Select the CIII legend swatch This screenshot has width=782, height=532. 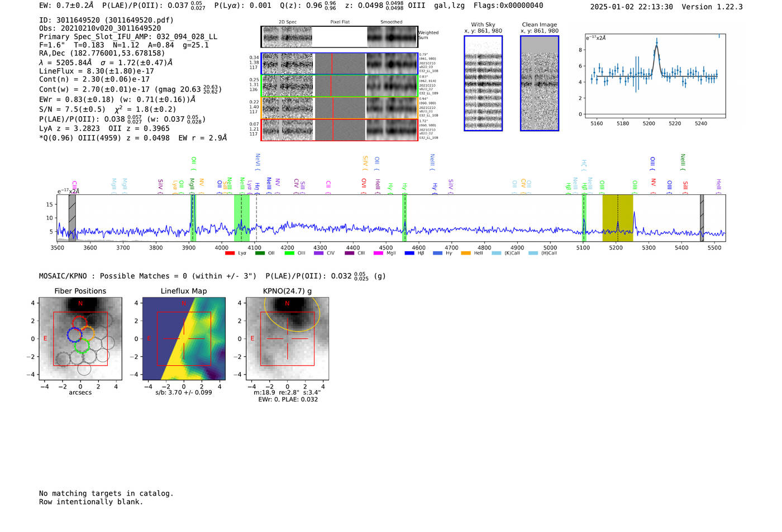tap(350, 253)
